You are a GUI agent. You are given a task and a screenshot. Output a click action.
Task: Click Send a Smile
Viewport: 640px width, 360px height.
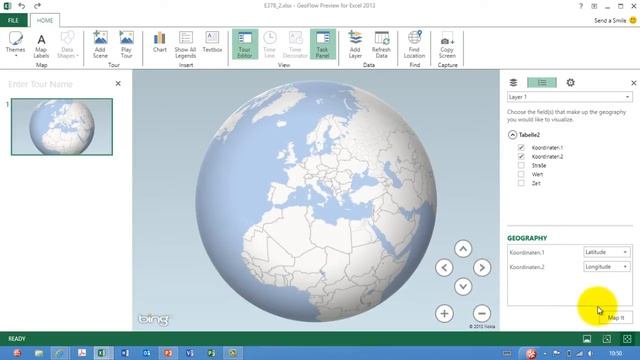point(615,20)
